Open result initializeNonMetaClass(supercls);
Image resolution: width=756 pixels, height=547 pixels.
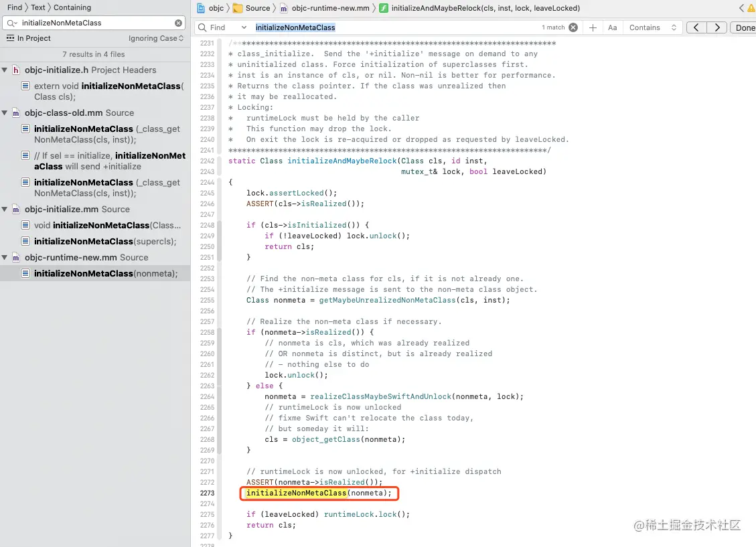pos(105,242)
